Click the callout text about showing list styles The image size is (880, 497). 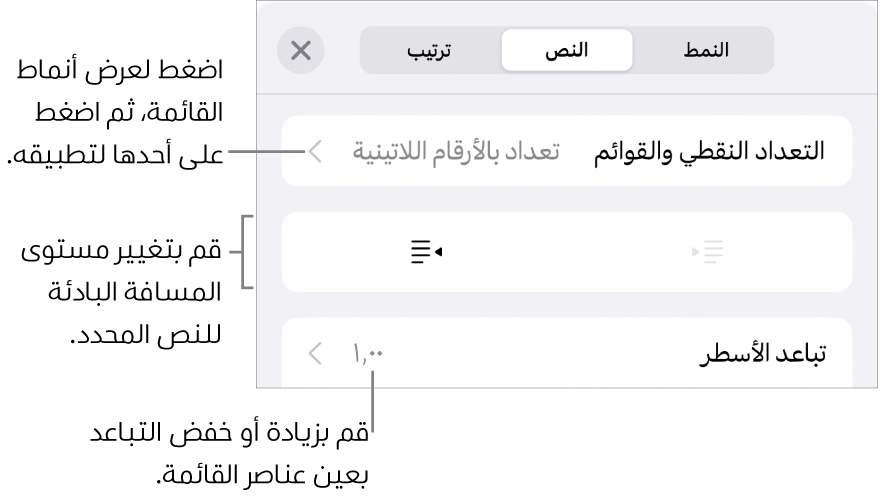[x=115, y=114]
